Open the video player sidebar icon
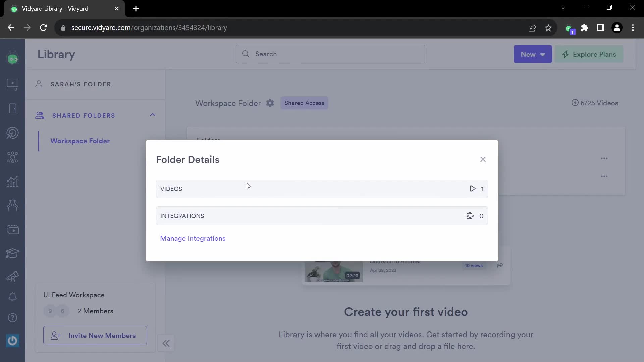The height and width of the screenshot is (362, 644). (13, 230)
